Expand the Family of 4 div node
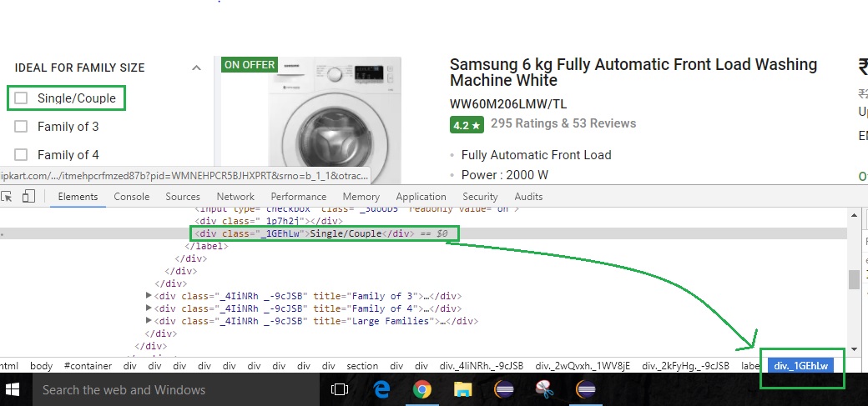 click(149, 308)
